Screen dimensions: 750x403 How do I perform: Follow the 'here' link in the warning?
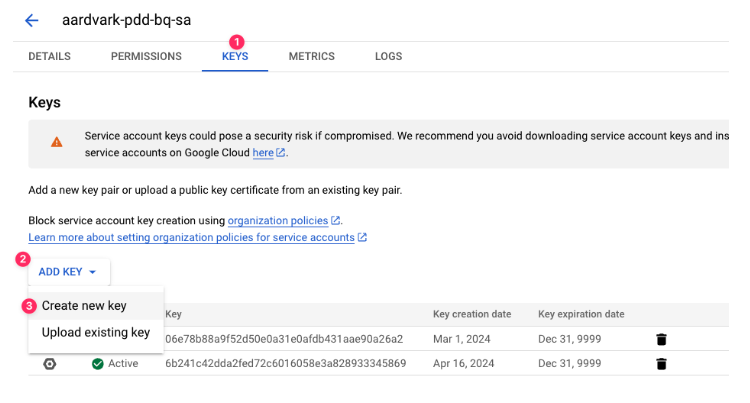coord(262,153)
